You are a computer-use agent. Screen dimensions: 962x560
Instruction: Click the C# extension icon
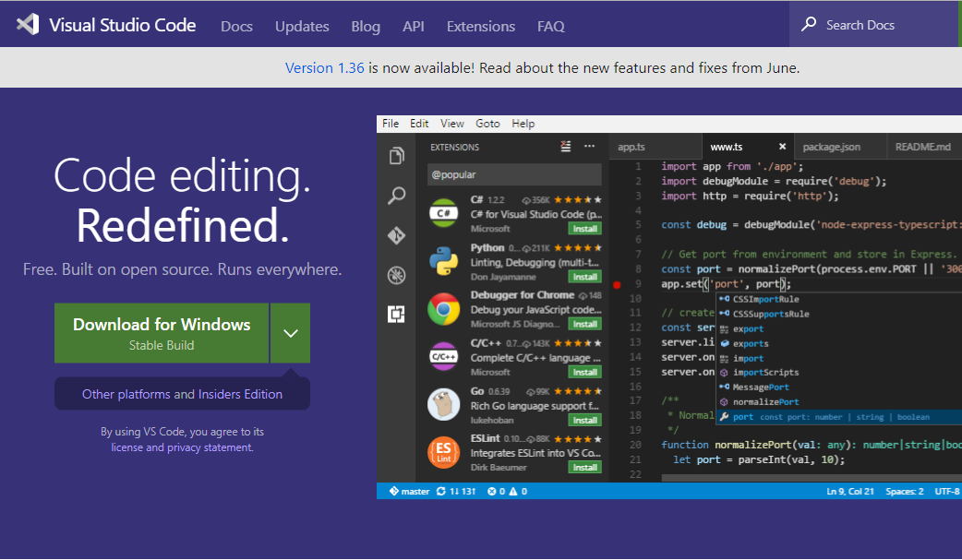[443, 213]
